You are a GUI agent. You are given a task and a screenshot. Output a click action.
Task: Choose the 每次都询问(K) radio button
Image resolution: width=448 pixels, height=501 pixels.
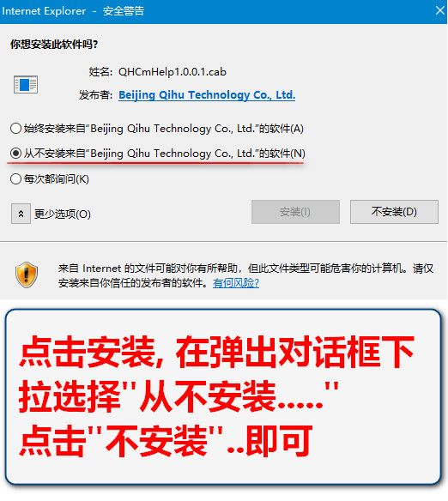coord(15,179)
